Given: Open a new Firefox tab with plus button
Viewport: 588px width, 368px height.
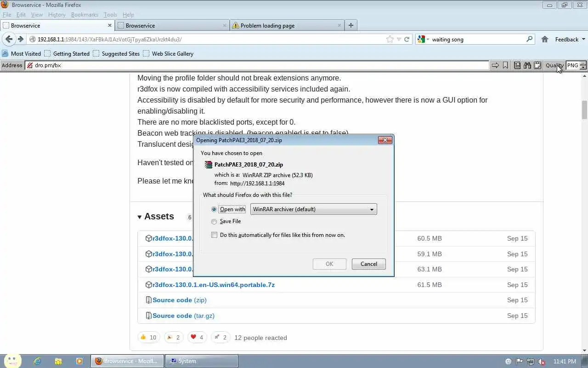Looking at the screenshot, I should 351,25.
